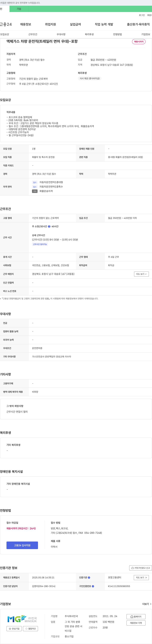This screenshot has height=644, width=152.
Task: Jump to the 기업정보 section tab
Action: click(x=146, y=34)
